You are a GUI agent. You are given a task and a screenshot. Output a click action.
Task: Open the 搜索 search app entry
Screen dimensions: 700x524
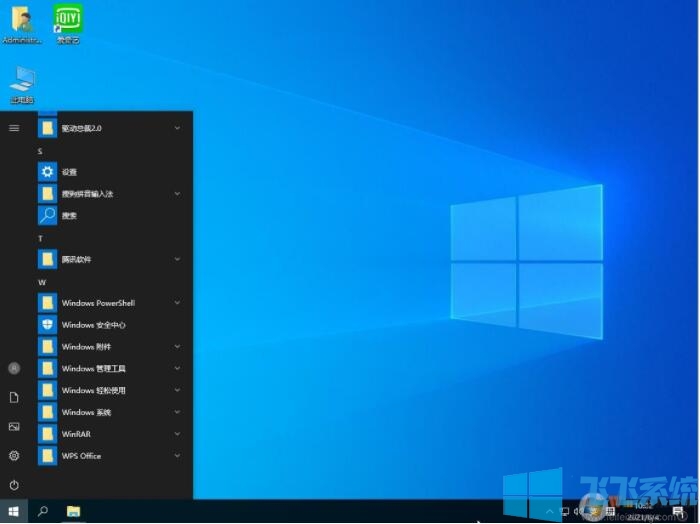coord(110,216)
